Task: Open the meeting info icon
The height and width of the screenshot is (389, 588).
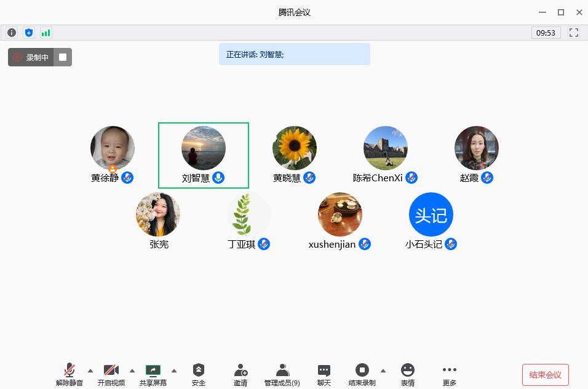Action: click(x=12, y=33)
